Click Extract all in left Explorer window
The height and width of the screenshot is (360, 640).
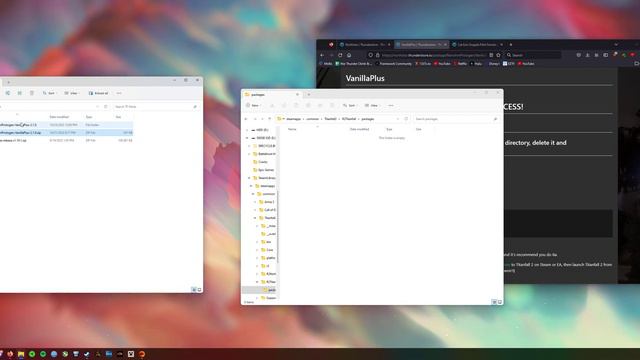[x=98, y=93]
